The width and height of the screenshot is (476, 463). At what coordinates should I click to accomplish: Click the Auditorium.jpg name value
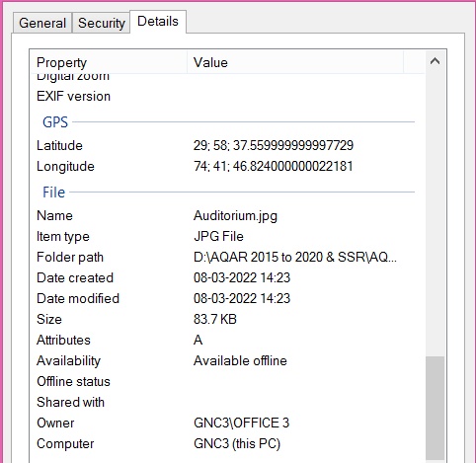[235, 216]
